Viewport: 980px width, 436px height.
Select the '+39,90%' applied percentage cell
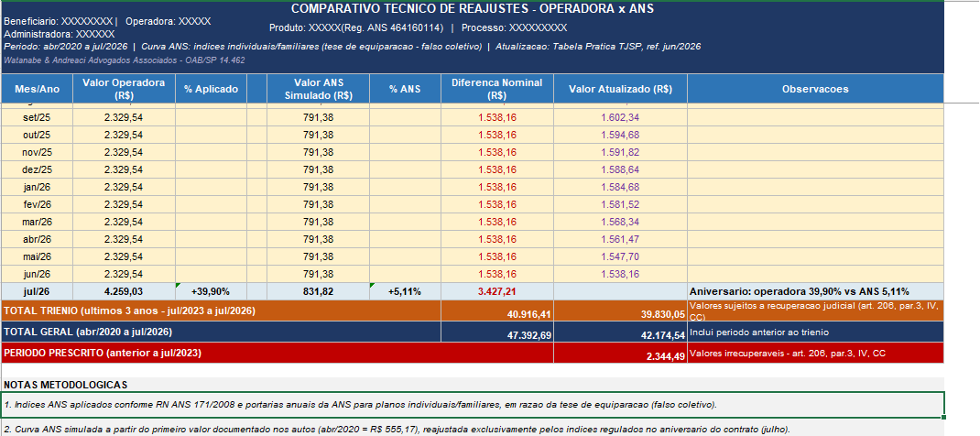(212, 291)
